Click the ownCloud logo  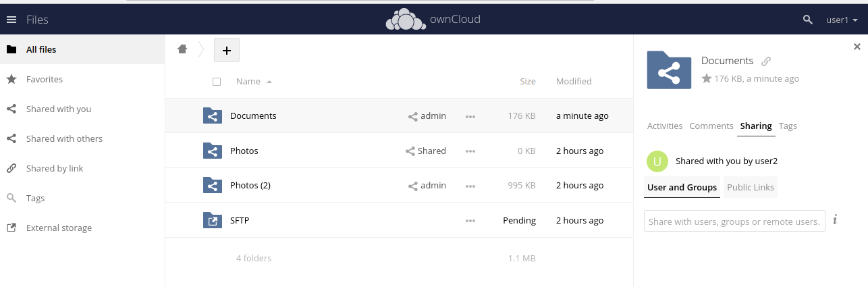433,20
